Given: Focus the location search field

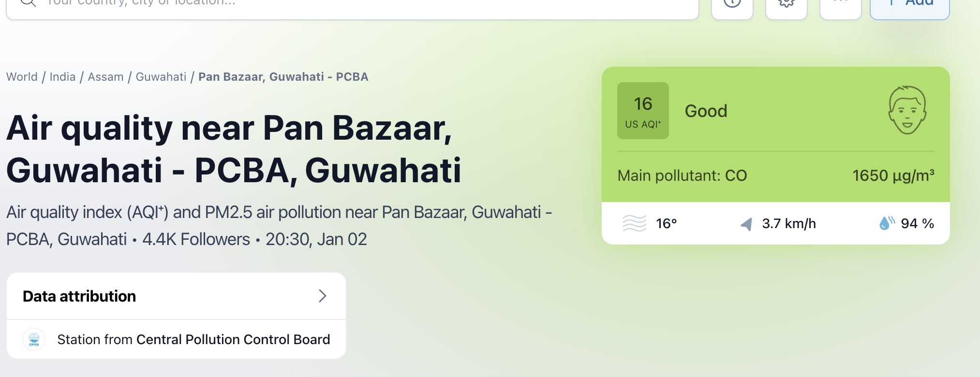Looking at the screenshot, I should [x=339, y=4].
